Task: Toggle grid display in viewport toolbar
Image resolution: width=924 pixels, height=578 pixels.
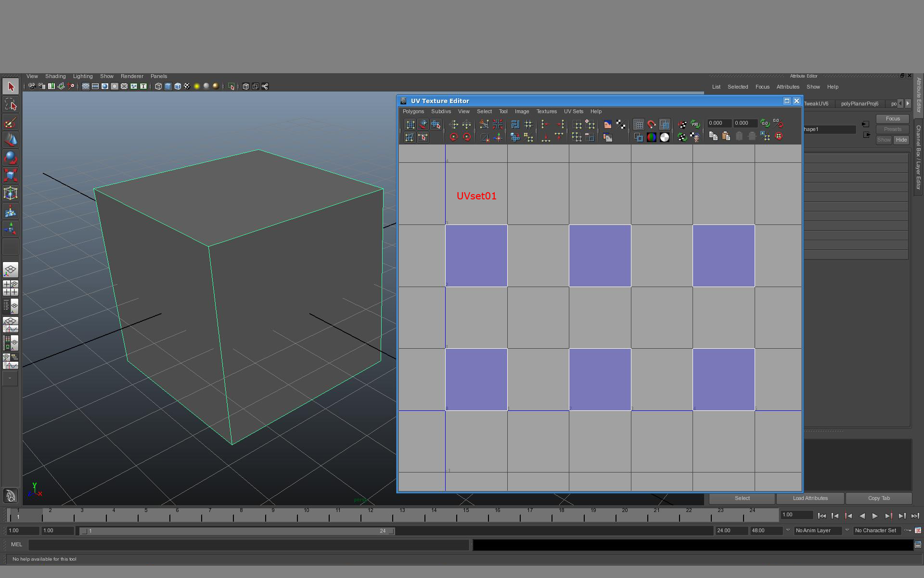Action: [x=86, y=86]
